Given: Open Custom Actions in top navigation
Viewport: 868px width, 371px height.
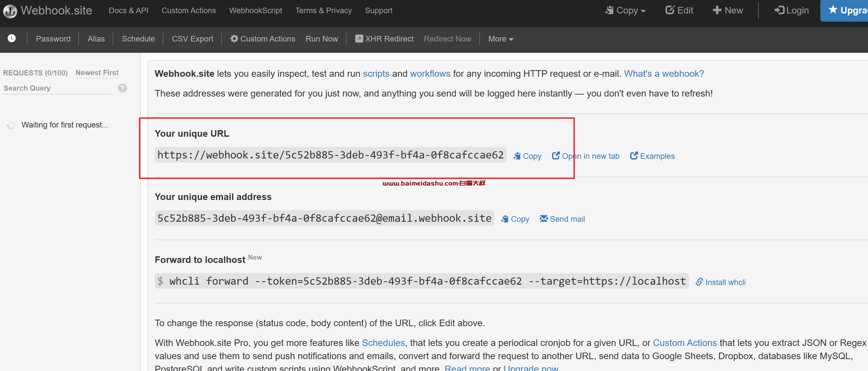Looking at the screenshot, I should 189,11.
